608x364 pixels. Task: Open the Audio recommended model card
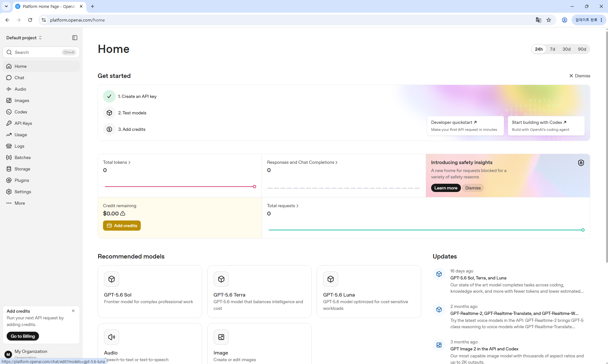(x=150, y=344)
